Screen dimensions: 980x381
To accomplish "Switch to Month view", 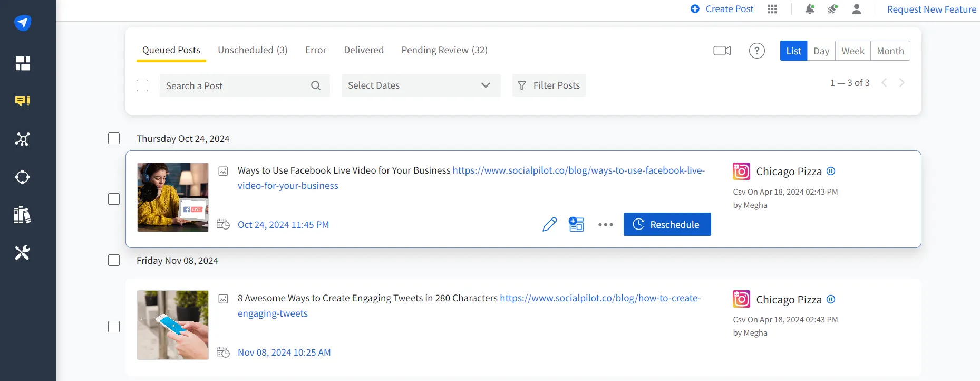I will tap(890, 51).
